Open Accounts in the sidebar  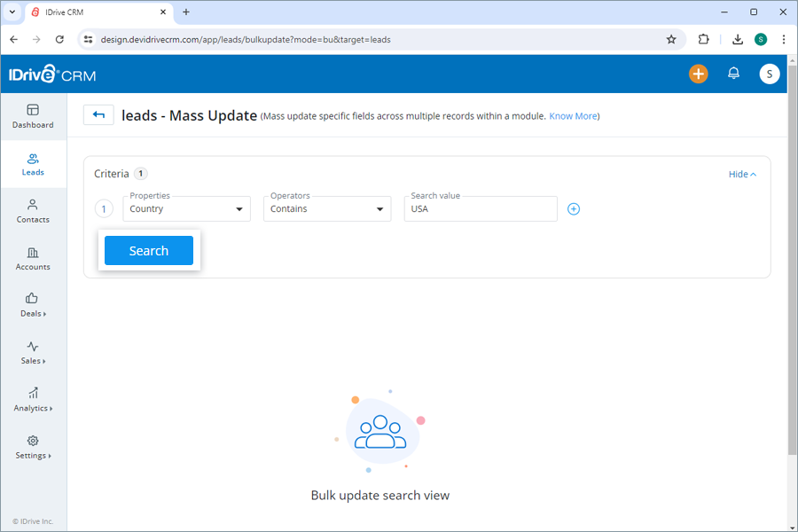click(33, 258)
